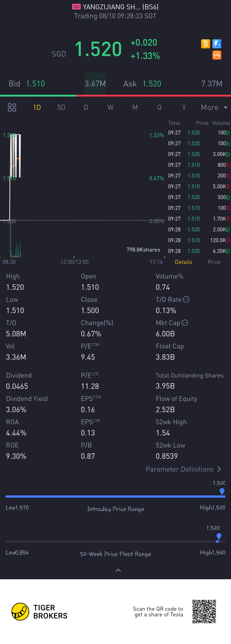The width and height of the screenshot is (231, 644).
Task: Tap the Ask 1.520 price
Action: [152, 84]
